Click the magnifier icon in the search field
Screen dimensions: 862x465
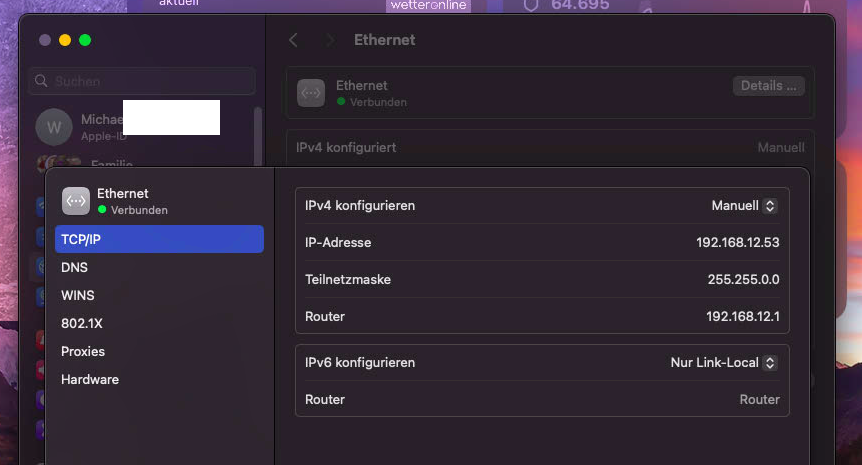click(42, 81)
